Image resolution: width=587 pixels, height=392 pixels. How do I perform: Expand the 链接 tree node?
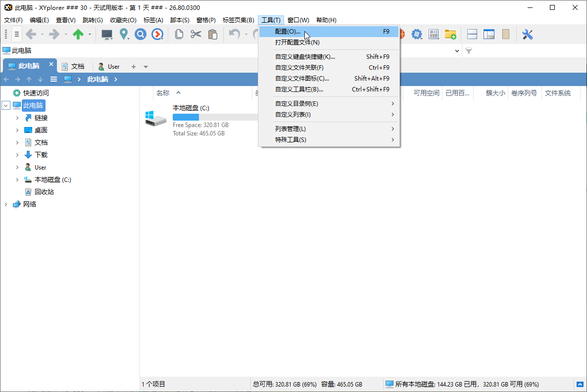point(17,118)
